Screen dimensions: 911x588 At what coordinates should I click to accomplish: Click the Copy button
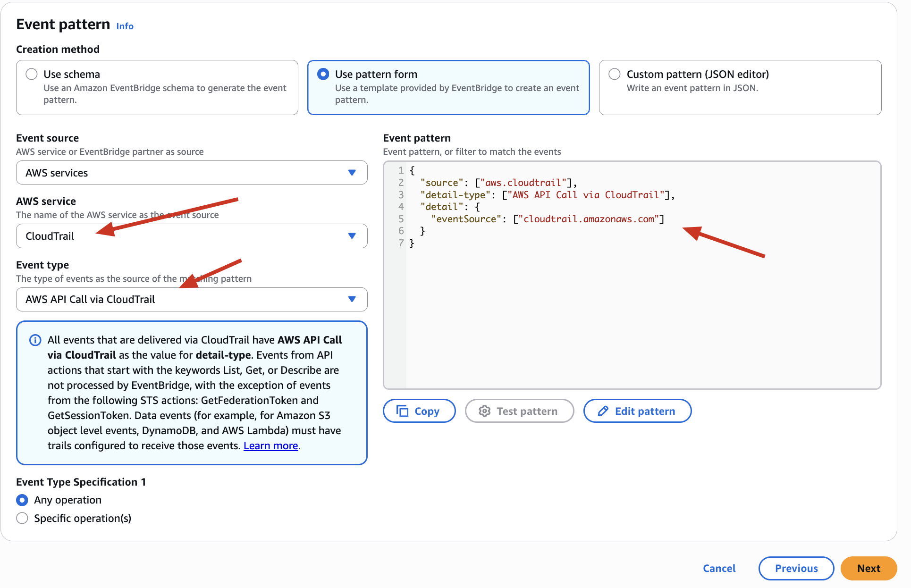[x=419, y=411]
